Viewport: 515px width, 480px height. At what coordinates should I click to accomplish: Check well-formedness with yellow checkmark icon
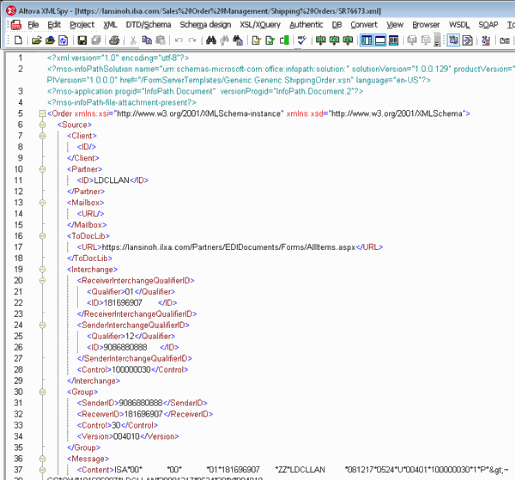point(256,40)
